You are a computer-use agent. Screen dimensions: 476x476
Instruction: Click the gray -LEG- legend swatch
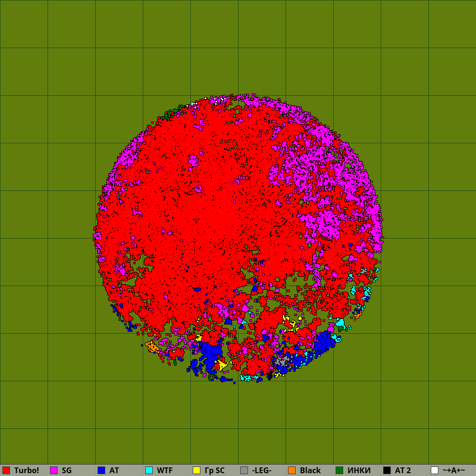coord(244,470)
